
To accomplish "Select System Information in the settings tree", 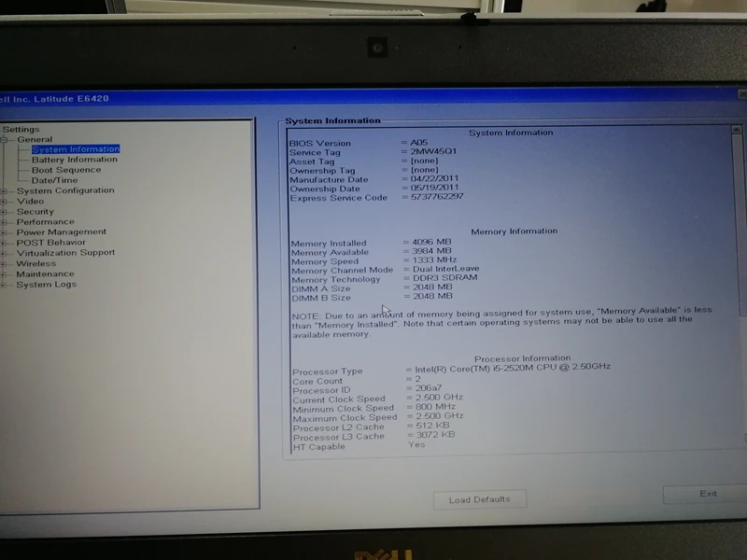I will (76, 149).
